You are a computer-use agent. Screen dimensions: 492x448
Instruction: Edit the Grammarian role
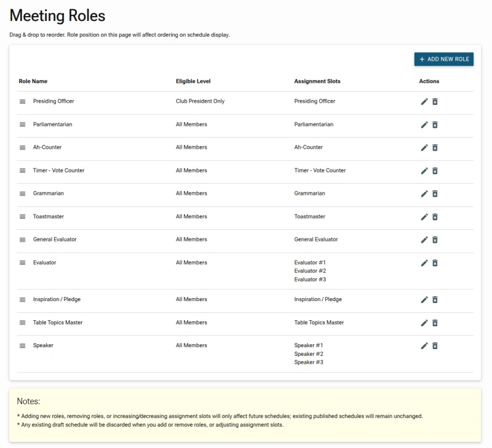[x=424, y=194]
